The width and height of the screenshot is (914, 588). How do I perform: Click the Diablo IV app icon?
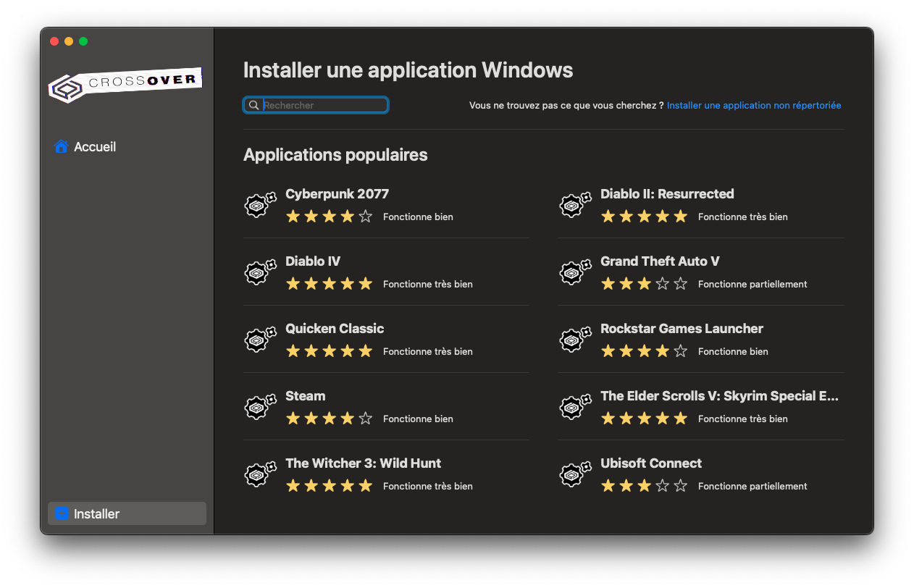pyautogui.click(x=260, y=272)
